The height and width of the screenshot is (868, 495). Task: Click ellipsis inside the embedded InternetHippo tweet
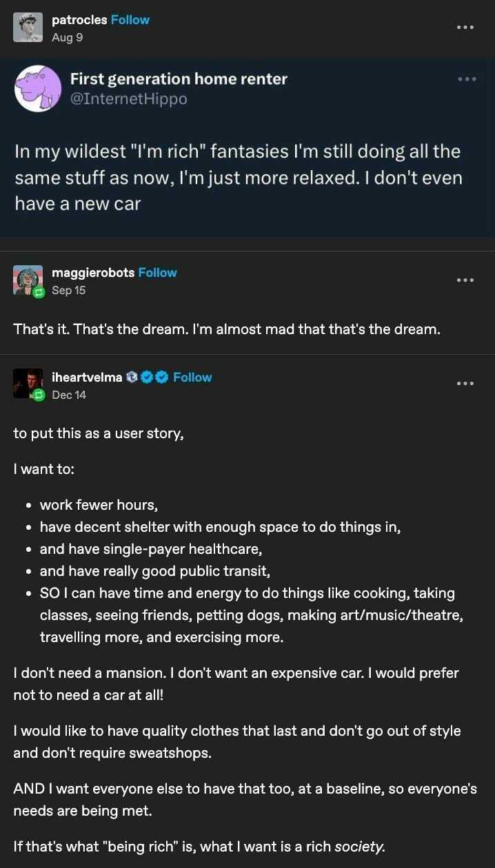point(467,79)
